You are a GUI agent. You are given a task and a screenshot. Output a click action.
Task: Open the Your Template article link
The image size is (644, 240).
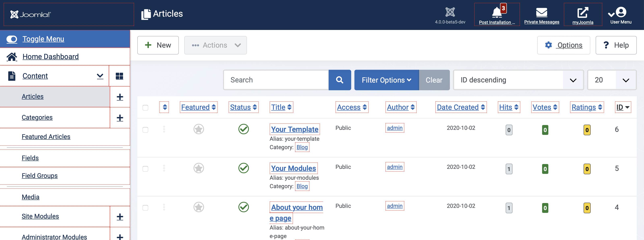coord(294,129)
